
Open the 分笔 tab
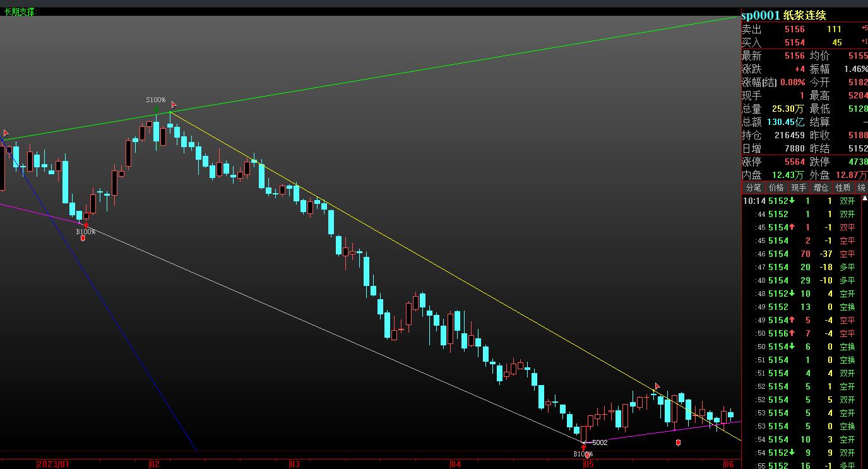(x=754, y=187)
